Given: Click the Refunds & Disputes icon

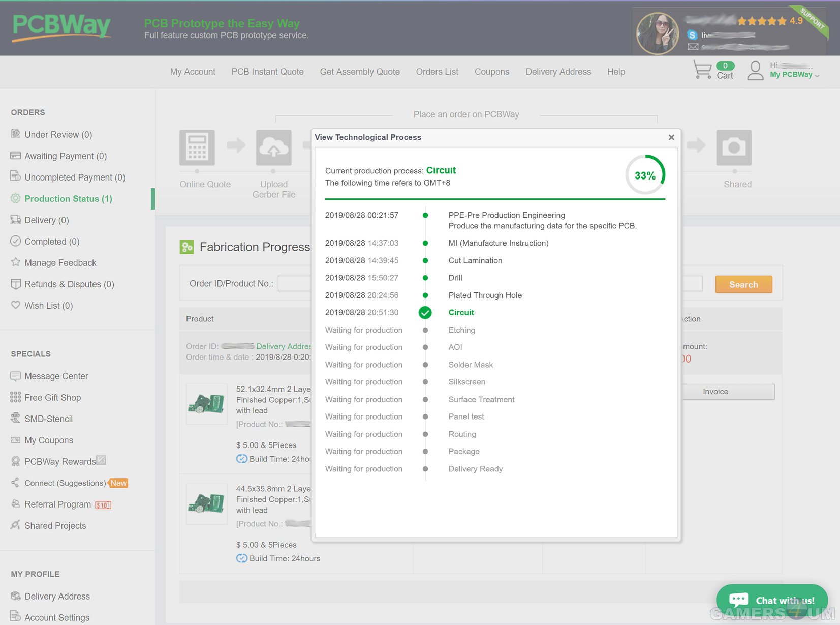Looking at the screenshot, I should (16, 284).
